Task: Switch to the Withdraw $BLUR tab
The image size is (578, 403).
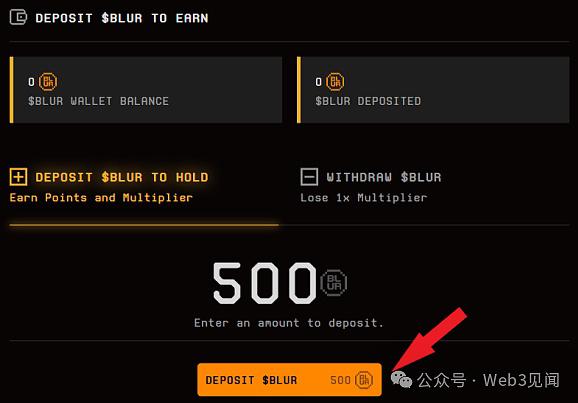Action: point(371,187)
